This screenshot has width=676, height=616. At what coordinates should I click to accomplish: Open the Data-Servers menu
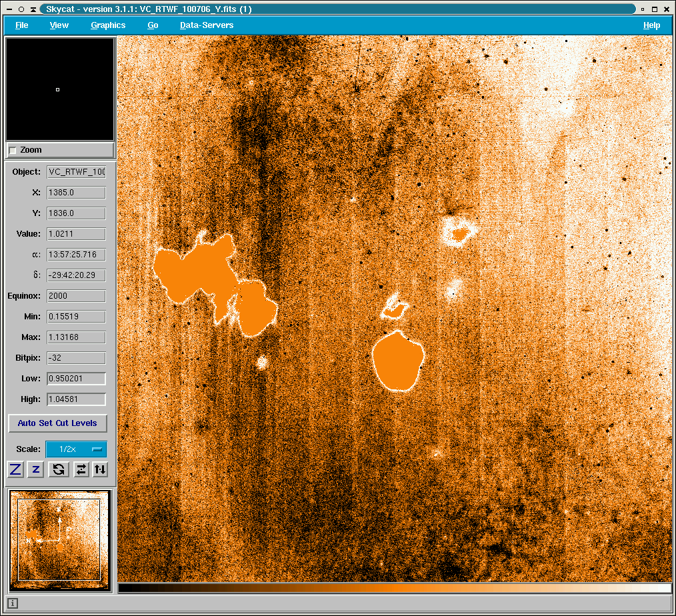tap(207, 25)
